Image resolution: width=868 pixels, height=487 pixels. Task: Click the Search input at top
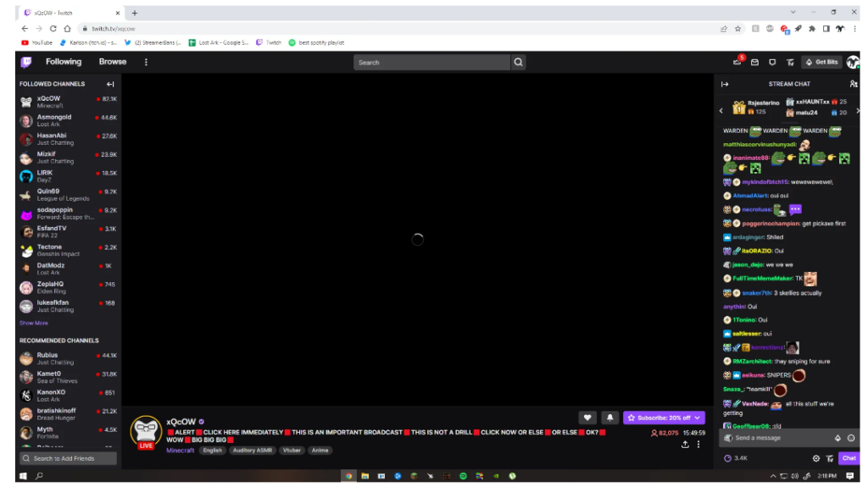point(431,63)
